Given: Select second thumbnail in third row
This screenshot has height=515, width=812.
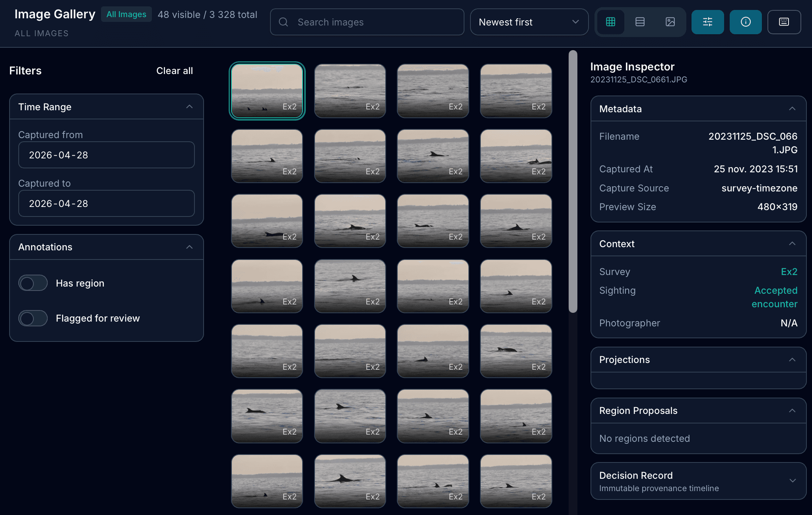Looking at the screenshot, I should coord(350,221).
